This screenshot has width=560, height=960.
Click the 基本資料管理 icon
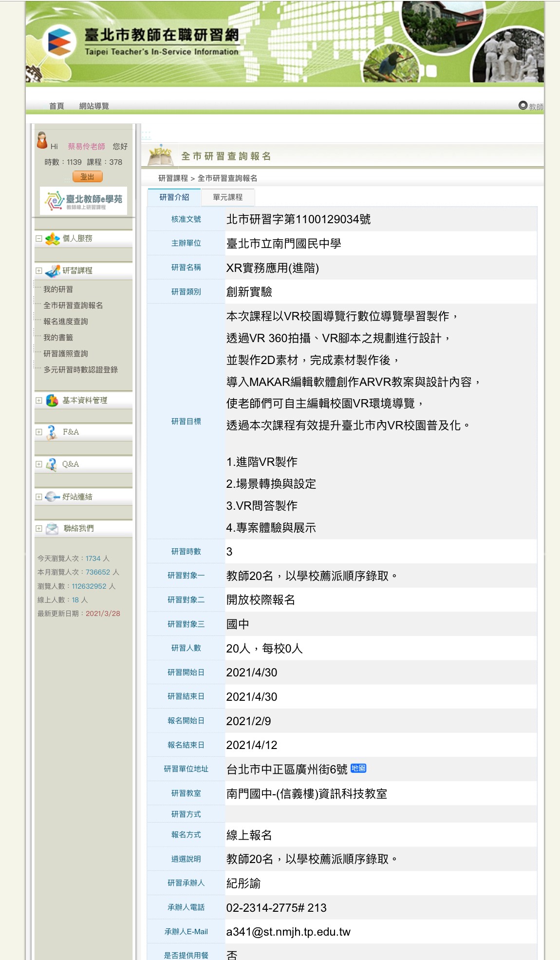tap(52, 401)
